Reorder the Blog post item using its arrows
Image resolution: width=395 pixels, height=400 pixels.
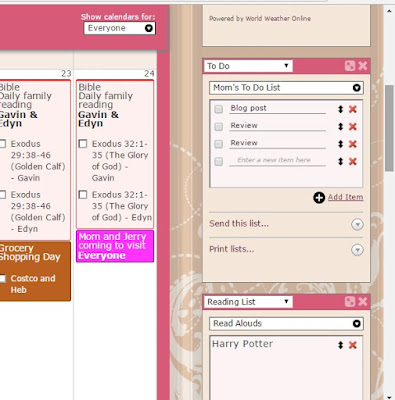pos(340,109)
